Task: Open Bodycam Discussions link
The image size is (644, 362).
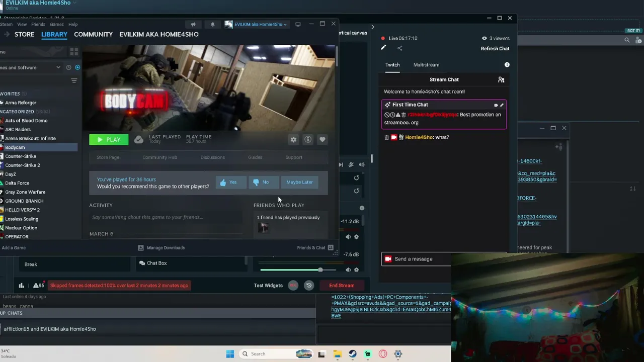Action: click(x=212, y=157)
